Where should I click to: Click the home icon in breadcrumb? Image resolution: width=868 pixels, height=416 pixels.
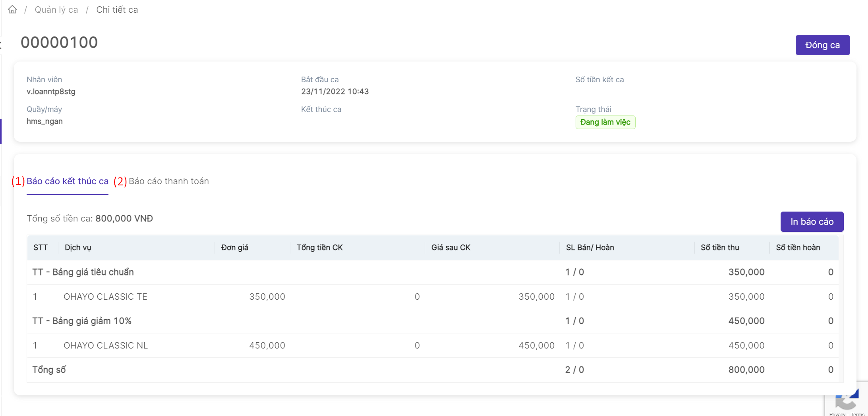tap(12, 10)
